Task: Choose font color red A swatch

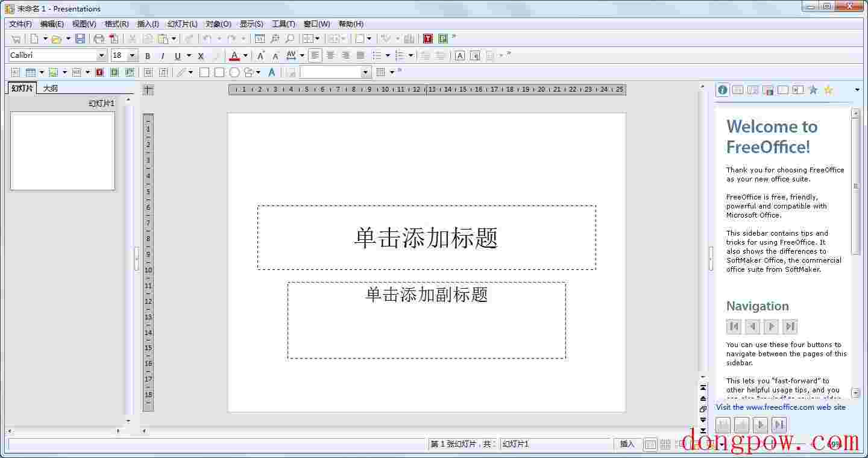Action: [234, 55]
